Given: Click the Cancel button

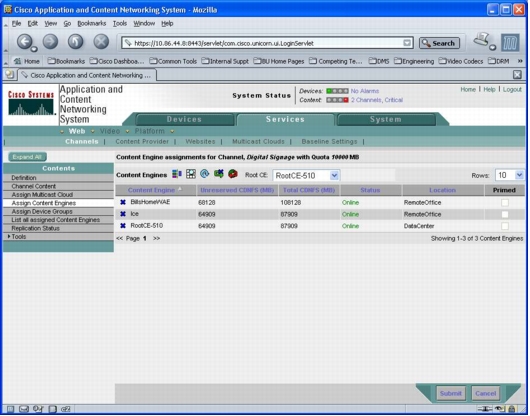Looking at the screenshot, I should (485, 393).
